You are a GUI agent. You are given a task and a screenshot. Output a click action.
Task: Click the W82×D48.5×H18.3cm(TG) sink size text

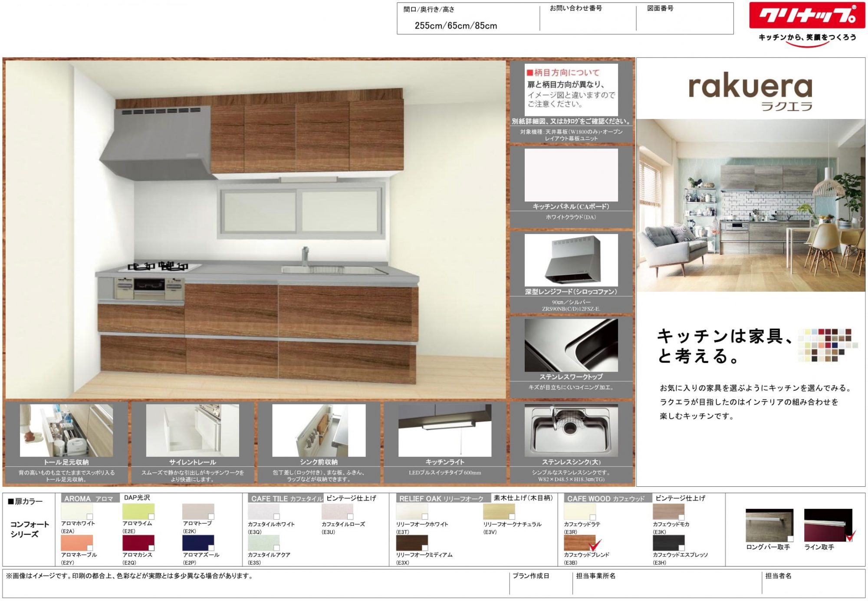(x=571, y=479)
